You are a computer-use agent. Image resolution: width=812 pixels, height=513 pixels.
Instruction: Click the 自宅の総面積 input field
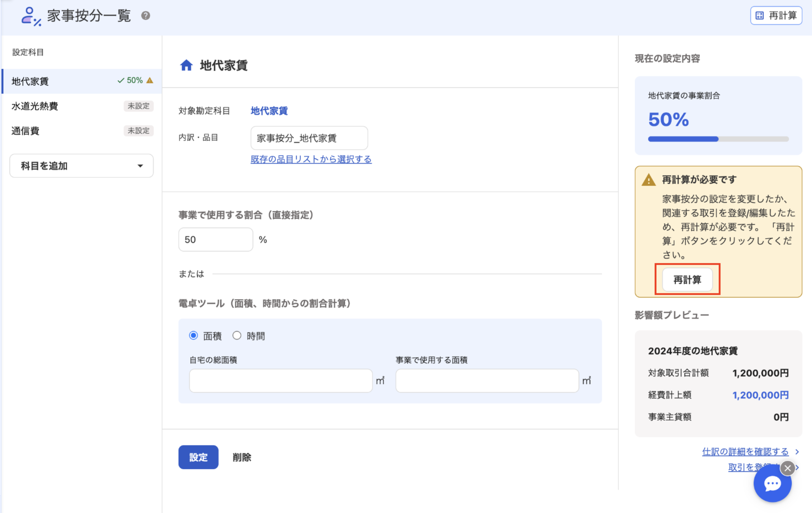coord(281,381)
